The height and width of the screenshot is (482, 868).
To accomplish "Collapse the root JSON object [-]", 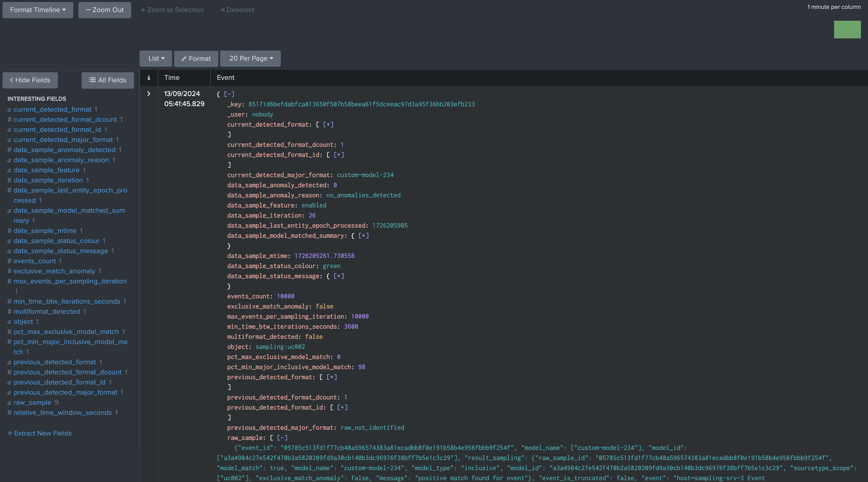I will coord(229,94).
